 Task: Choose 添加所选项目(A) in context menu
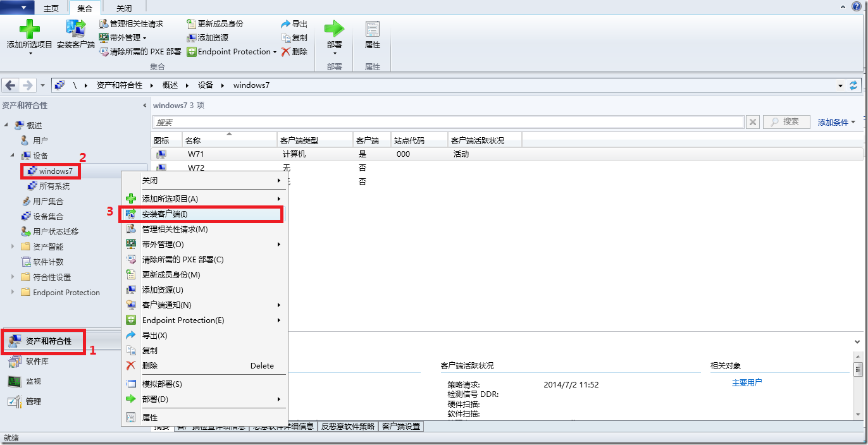click(203, 198)
